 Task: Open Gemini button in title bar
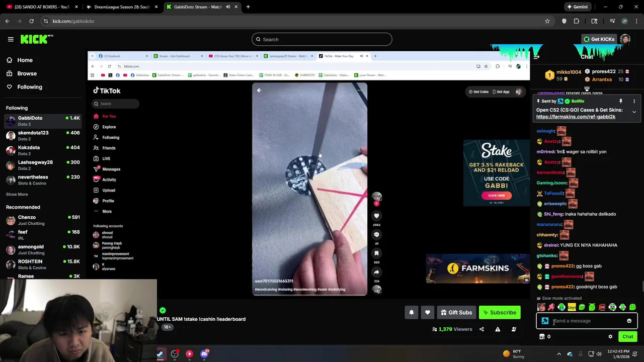577,7
